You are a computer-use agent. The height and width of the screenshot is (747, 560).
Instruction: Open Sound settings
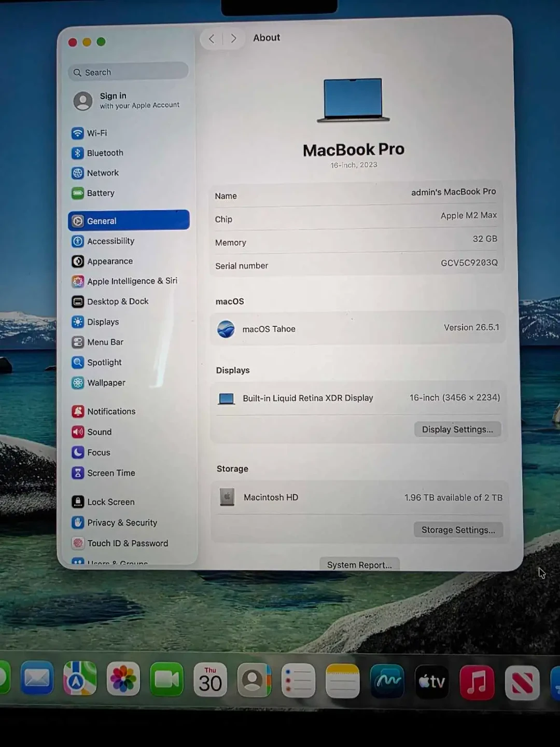(x=129, y=432)
